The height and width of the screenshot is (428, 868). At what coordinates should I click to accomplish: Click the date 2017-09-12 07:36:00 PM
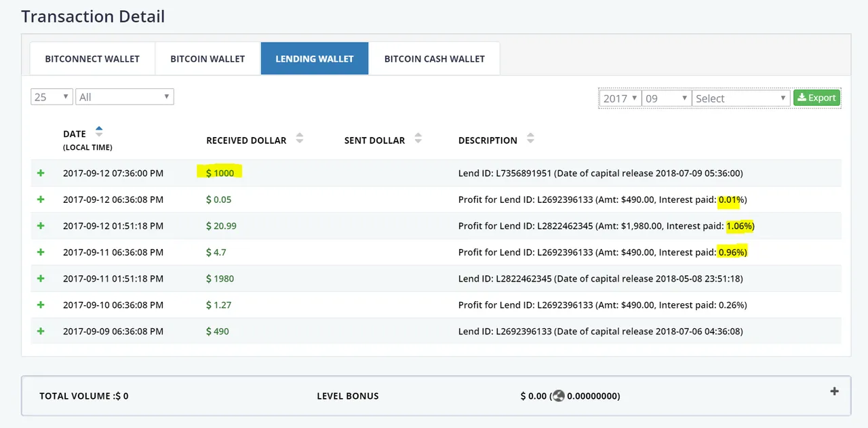coord(113,173)
